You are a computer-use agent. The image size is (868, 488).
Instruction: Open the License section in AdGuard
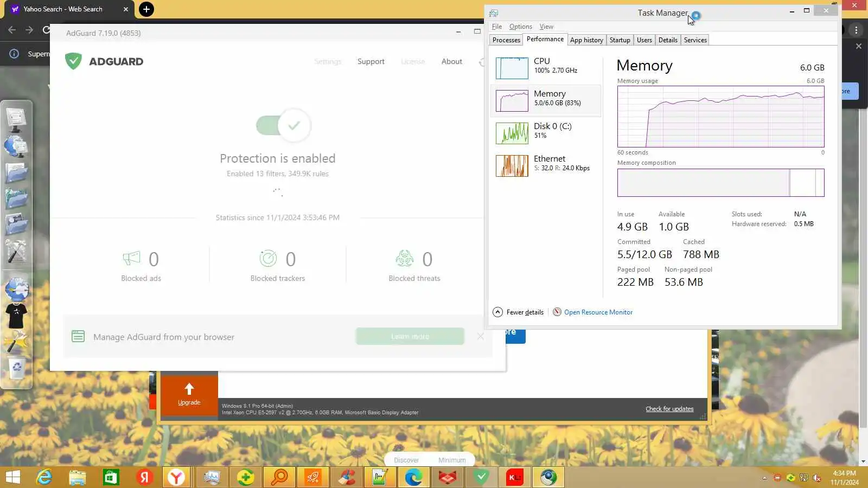pos(413,62)
